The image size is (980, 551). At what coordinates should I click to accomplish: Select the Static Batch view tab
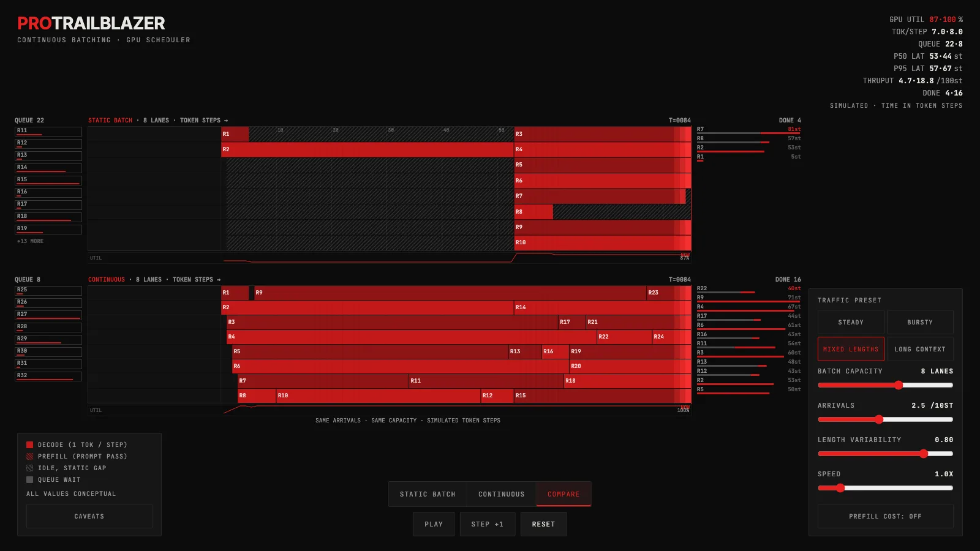pyautogui.click(x=428, y=494)
